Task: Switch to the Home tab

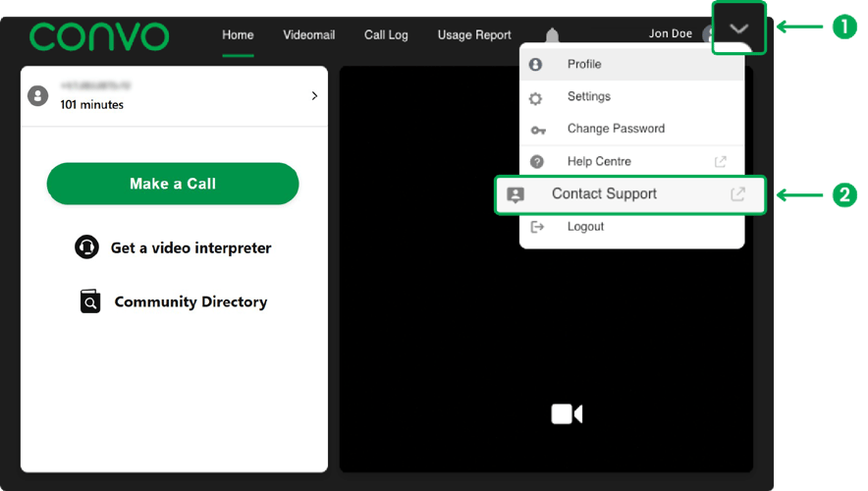Action: 238,35
